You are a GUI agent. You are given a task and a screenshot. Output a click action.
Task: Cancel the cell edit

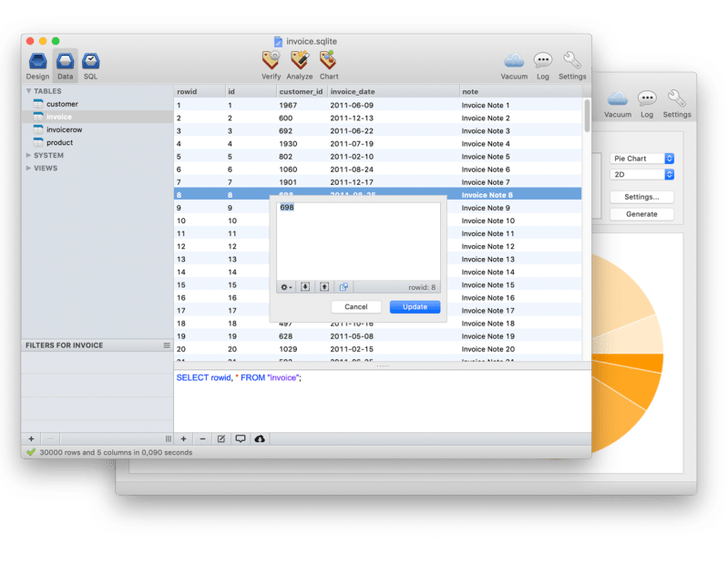pos(356,306)
